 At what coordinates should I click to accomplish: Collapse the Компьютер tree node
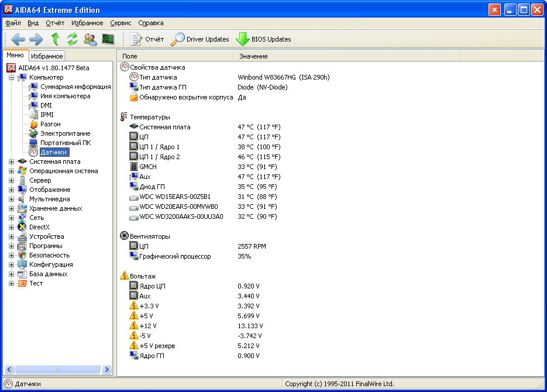click(x=11, y=77)
